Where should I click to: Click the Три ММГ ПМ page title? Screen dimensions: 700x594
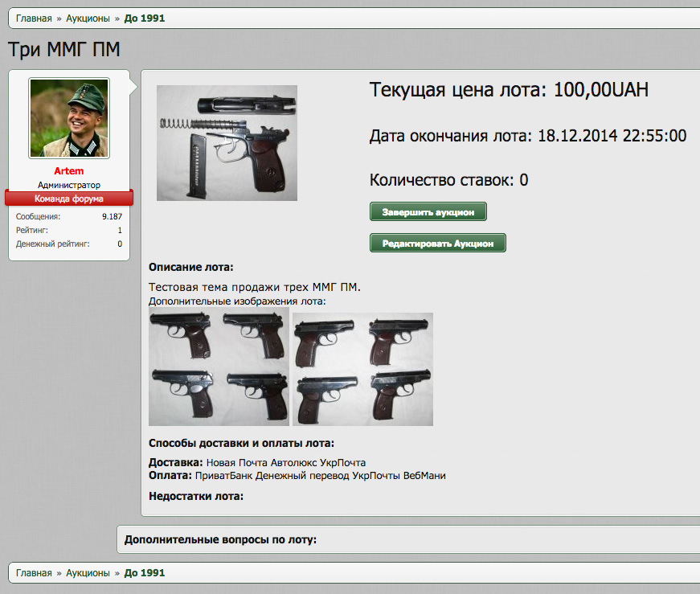(64, 49)
